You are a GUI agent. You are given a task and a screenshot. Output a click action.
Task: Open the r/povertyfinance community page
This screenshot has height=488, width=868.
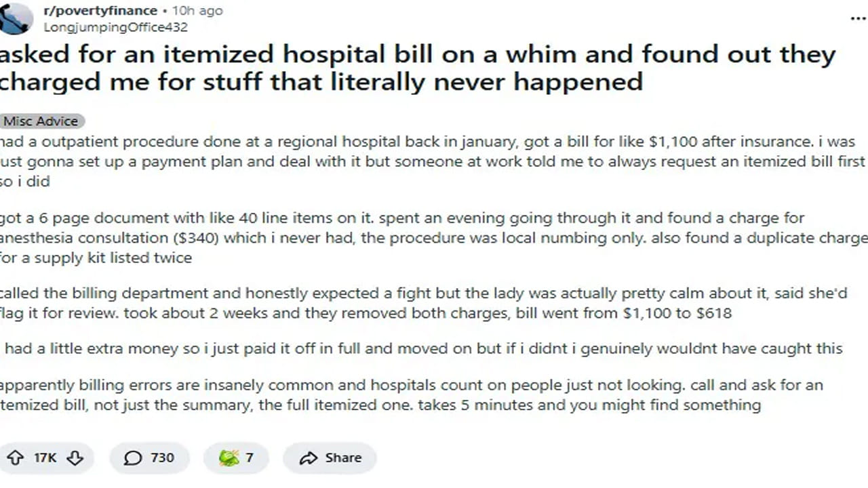(102, 10)
